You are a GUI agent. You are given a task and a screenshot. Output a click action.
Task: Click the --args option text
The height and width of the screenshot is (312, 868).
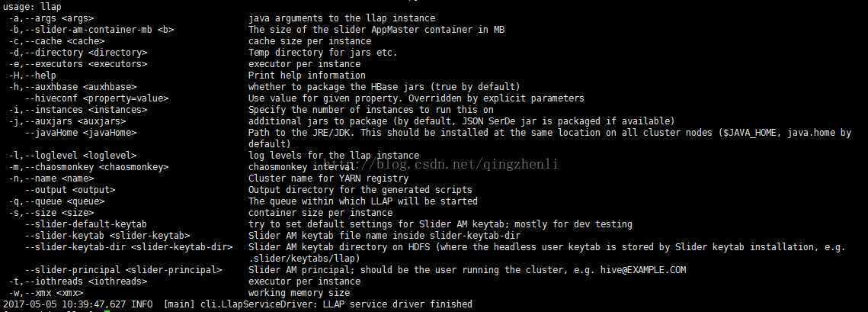tap(51, 18)
